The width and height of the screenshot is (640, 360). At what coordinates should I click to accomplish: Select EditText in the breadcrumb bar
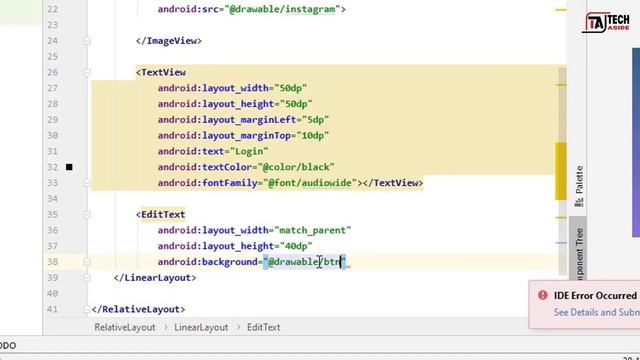pyautogui.click(x=264, y=327)
